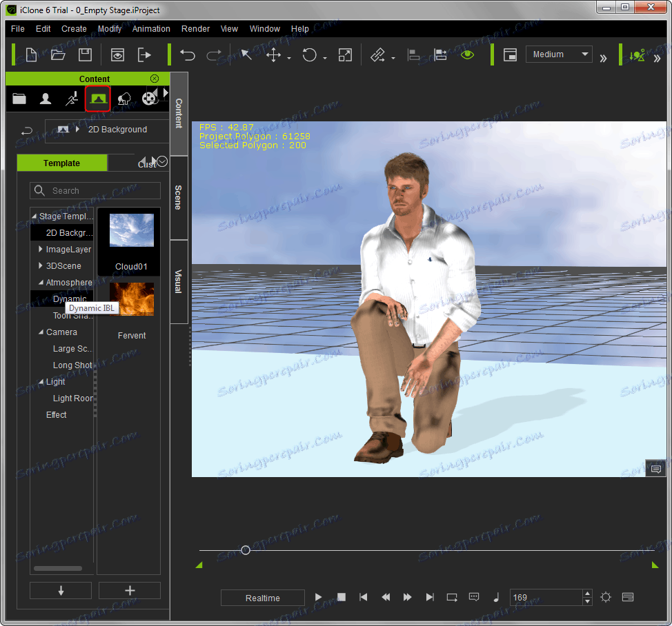Switch to the Scene side tab
672x626 pixels.
pos(179,197)
